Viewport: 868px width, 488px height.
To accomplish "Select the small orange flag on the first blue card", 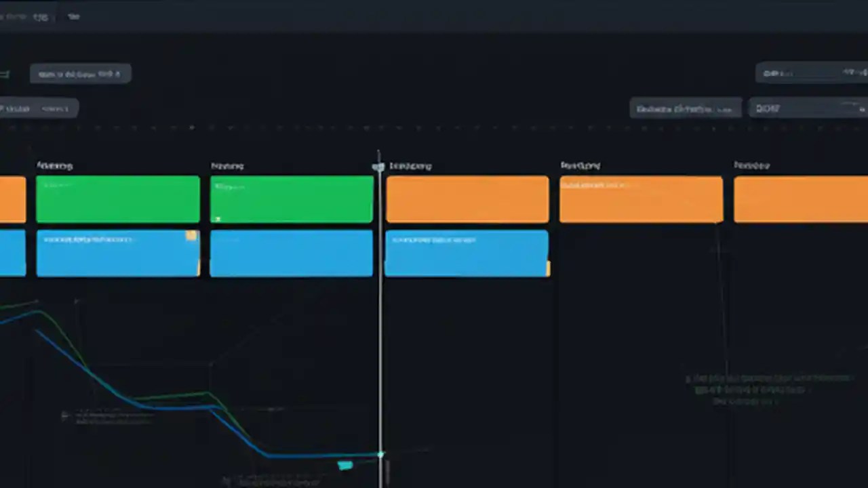I will [x=191, y=236].
